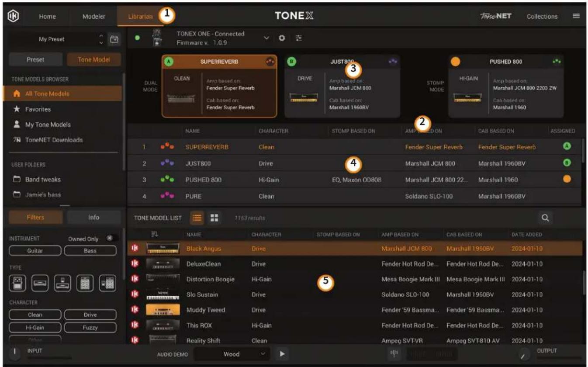Toggle the Drive character filter
Viewport: 588px width, 367px height.
point(90,315)
